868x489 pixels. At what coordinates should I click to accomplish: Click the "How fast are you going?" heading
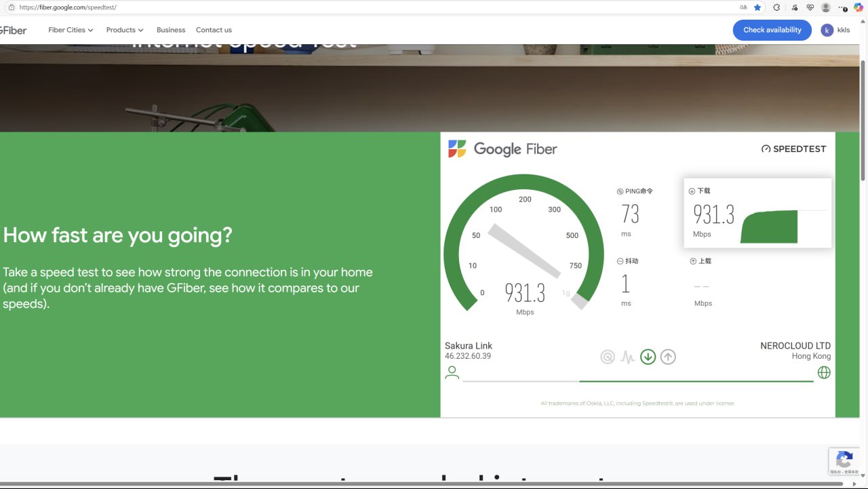point(117,235)
